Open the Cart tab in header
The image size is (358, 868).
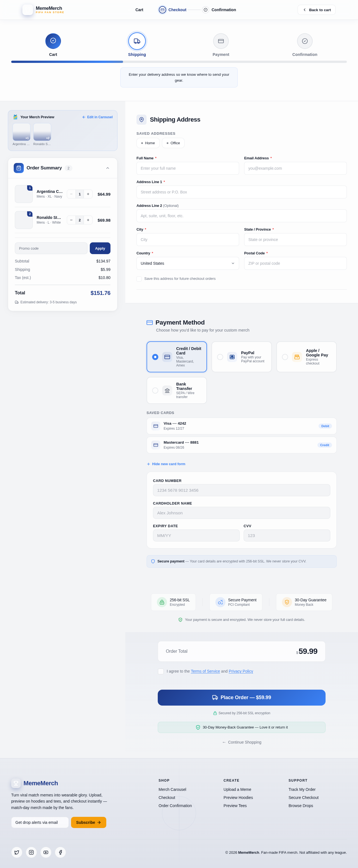(x=139, y=10)
